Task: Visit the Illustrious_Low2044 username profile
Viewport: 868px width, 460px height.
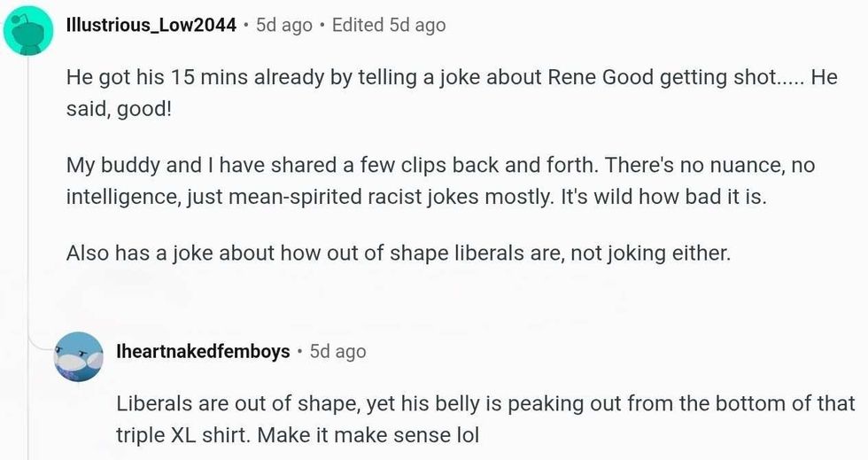Action: click(151, 25)
